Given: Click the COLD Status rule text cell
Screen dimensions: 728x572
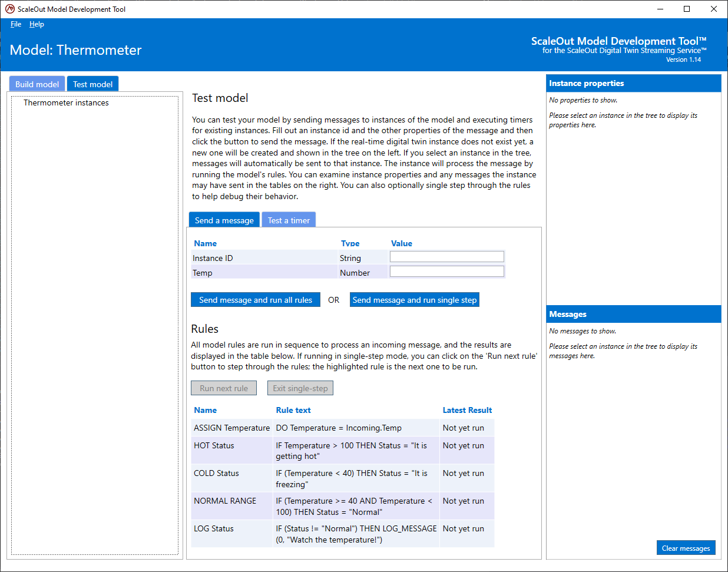Looking at the screenshot, I should [x=356, y=478].
